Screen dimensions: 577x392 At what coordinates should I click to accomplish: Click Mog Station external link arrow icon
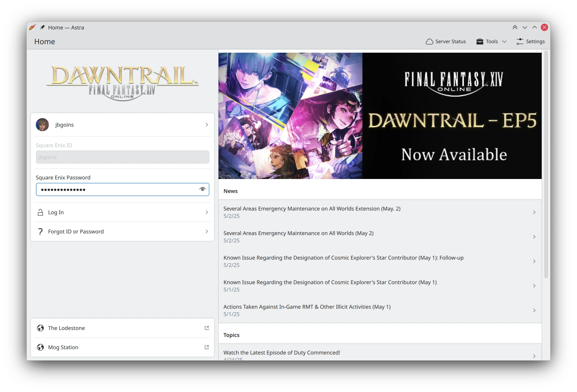pos(207,347)
